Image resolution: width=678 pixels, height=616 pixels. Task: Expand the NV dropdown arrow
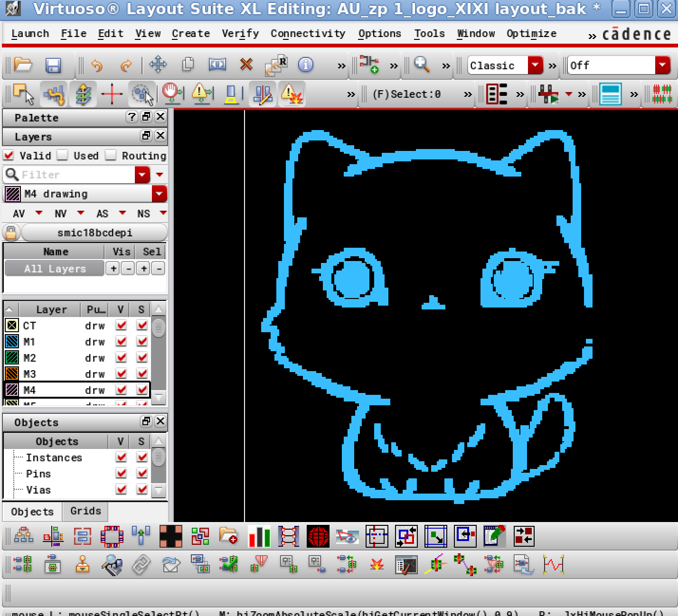(x=81, y=213)
